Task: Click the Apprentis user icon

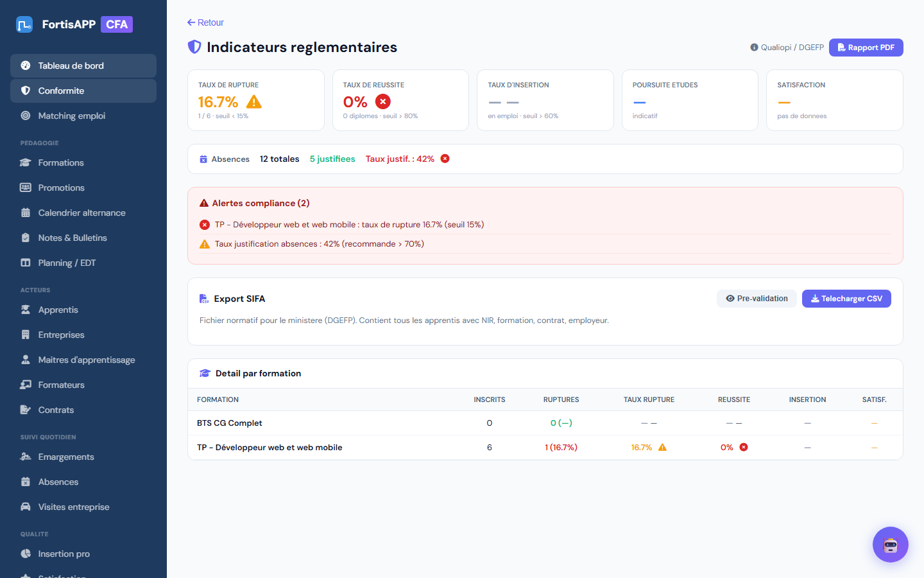Action: (x=26, y=310)
